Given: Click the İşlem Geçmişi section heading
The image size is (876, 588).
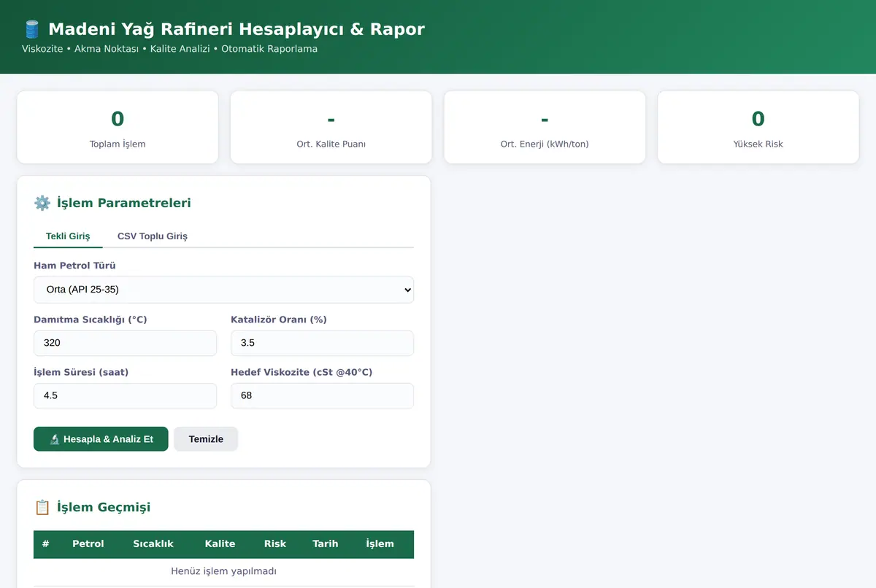Looking at the screenshot, I should (104, 507).
